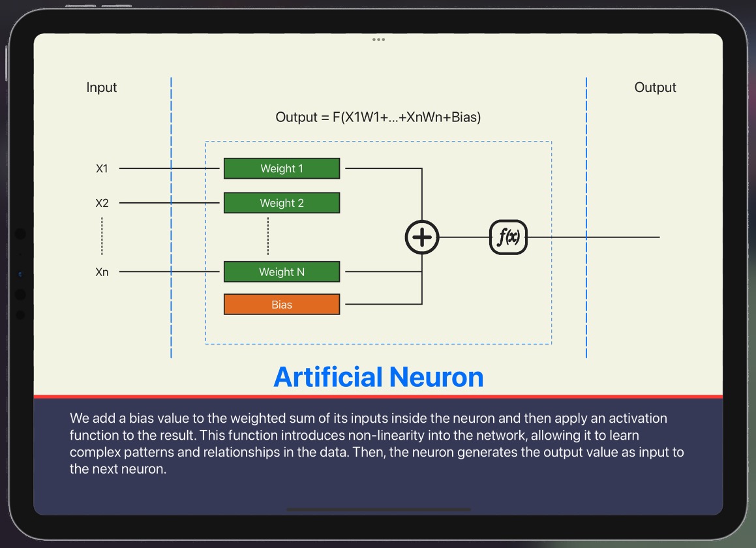Click the orange Bias box
Image resolution: width=756 pixels, height=548 pixels.
click(x=281, y=305)
